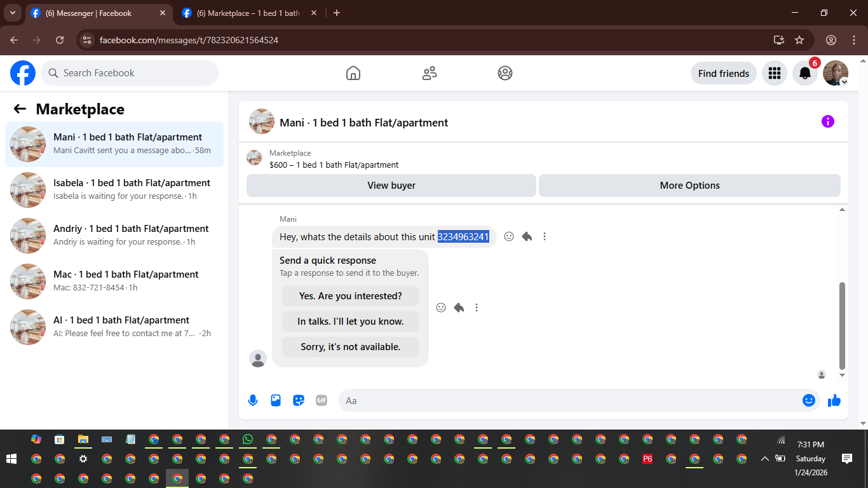Reply to Mani's message arrow icon
Viewport: 868px width, 488px height.
coord(527,236)
